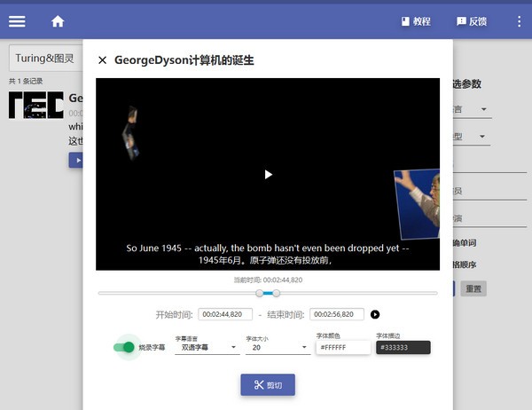This screenshot has height=410, width=532.
Task: Click the right handle of the time range slider
Action: click(277, 293)
